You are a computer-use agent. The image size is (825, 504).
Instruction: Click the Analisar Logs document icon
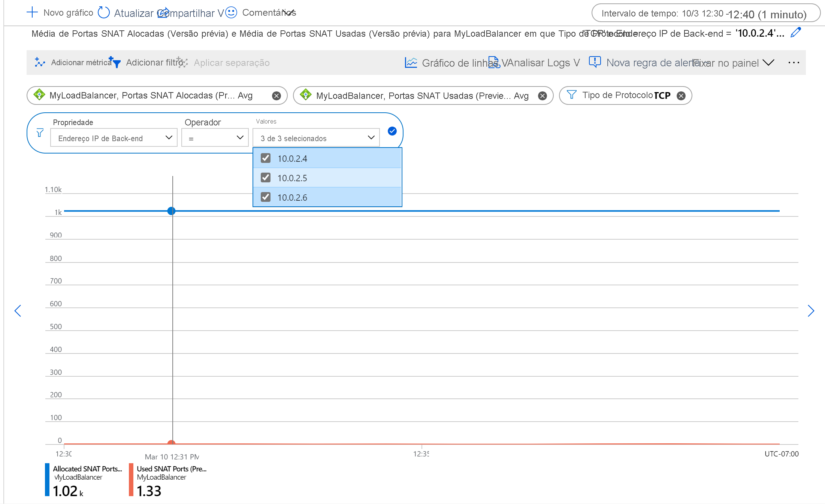tap(494, 62)
